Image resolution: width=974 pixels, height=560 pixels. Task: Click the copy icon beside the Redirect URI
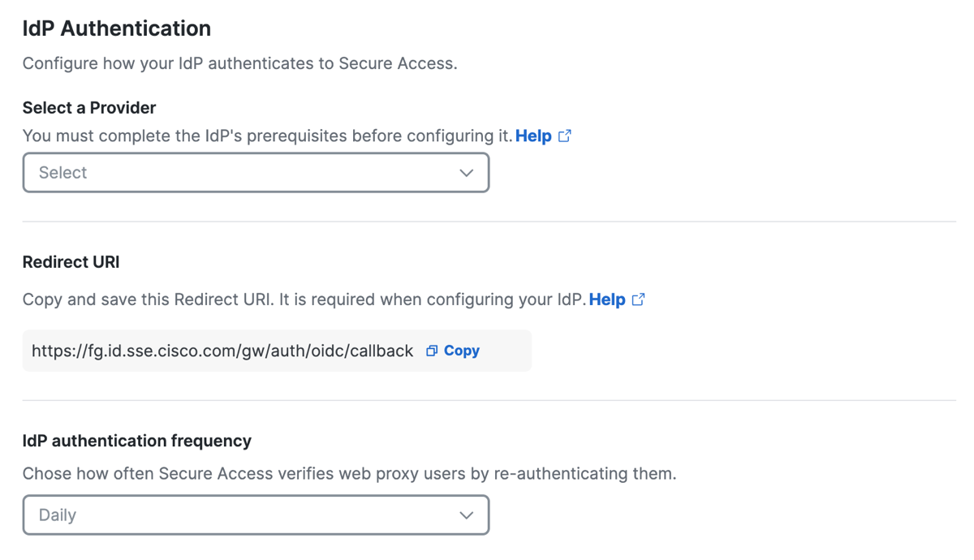tap(432, 351)
